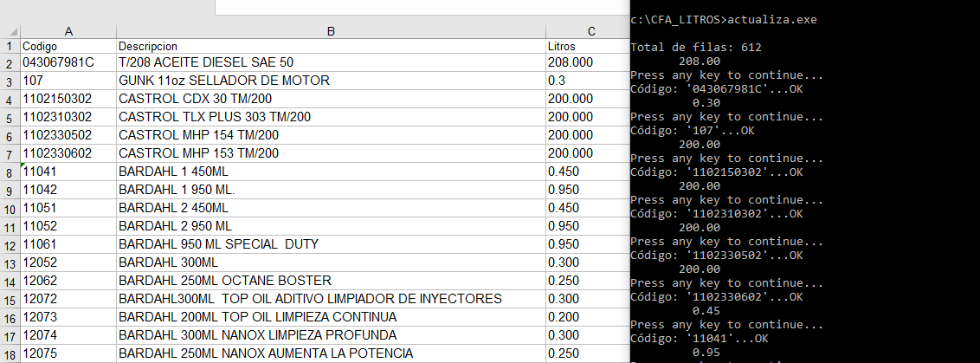Select cell with code 11041

(68, 172)
